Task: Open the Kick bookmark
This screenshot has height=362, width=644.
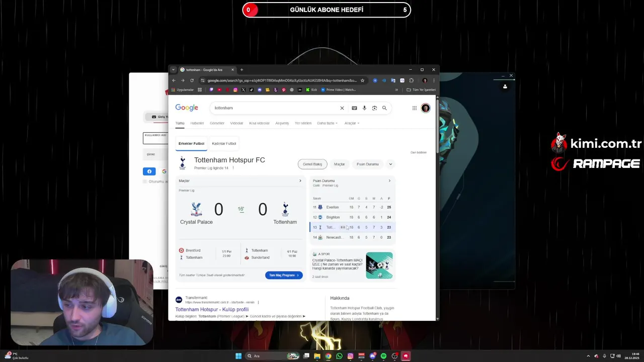Action: tap(311, 90)
